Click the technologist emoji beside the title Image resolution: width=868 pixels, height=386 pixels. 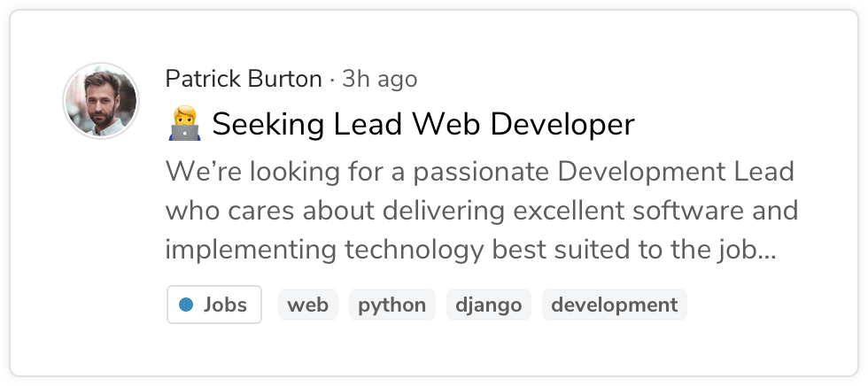tap(183, 124)
